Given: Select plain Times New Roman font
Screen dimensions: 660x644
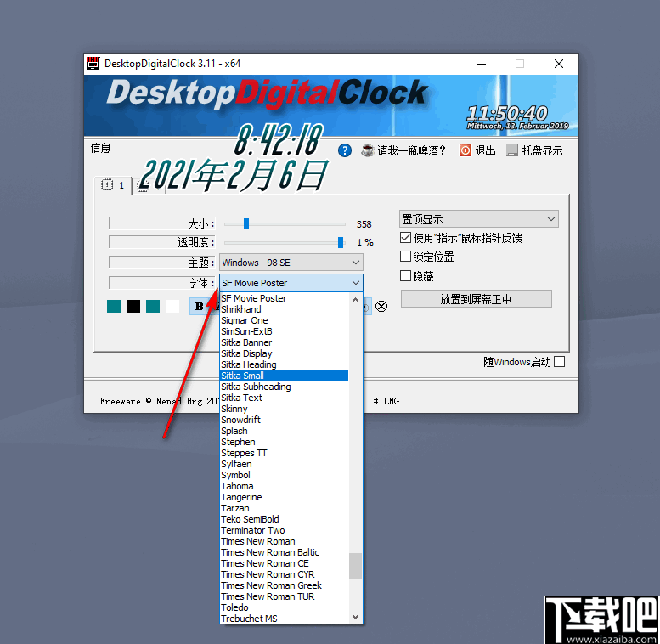Looking at the screenshot, I should pyautogui.click(x=284, y=541).
